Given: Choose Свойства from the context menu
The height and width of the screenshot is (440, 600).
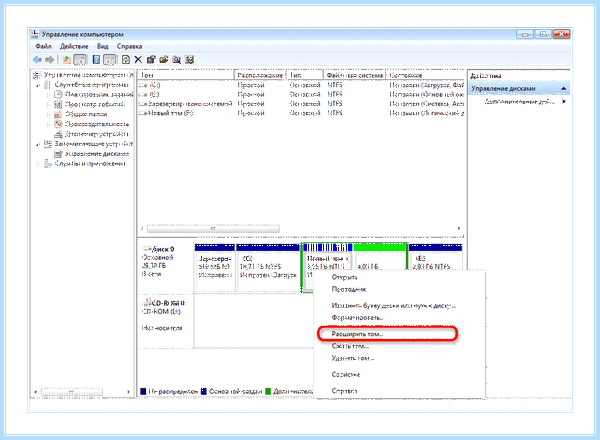Looking at the screenshot, I should pyautogui.click(x=399, y=374).
